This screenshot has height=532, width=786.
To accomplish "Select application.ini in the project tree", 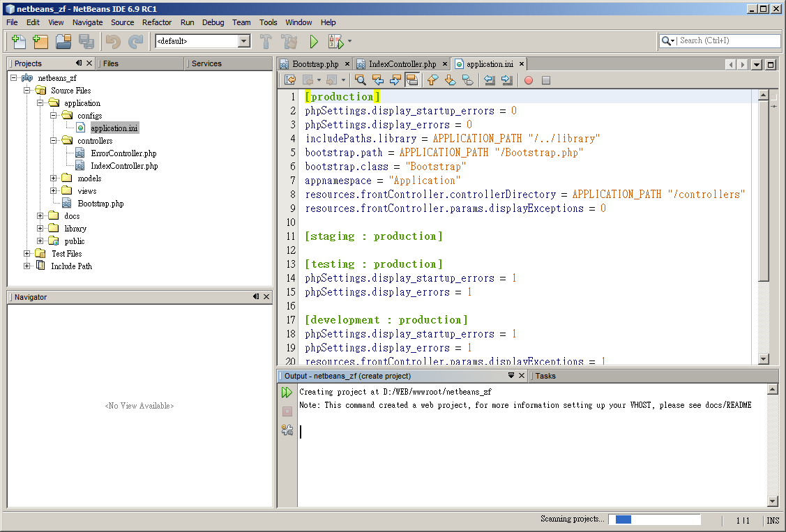I will 114,128.
